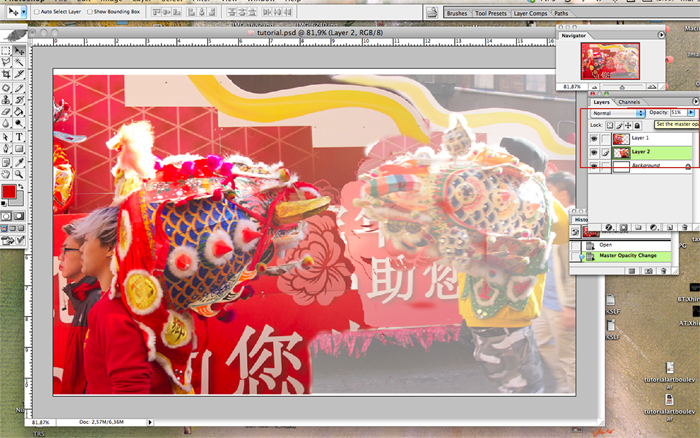This screenshot has height=438, width=700.
Task: Click the gray background color swatch
Action: tap(19, 201)
